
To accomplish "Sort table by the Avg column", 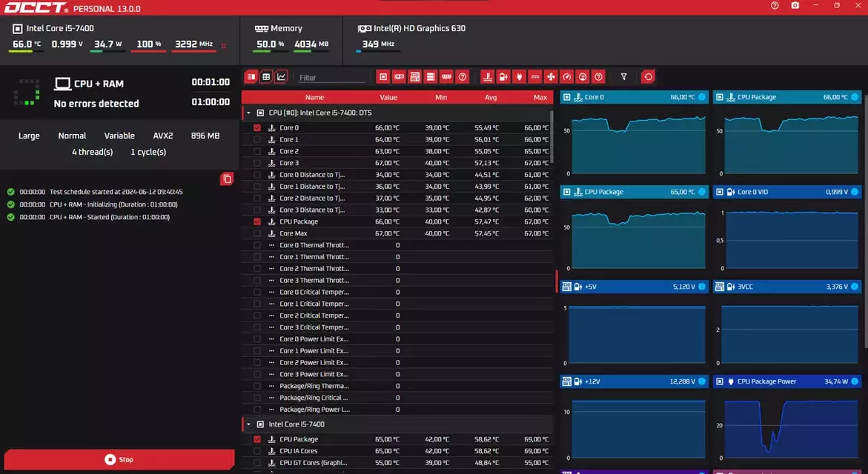I will click(x=491, y=97).
